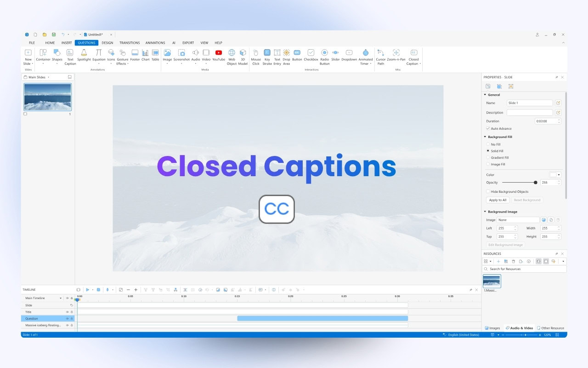
Task: Insert a New Slide from the ribbon
Action: tap(28, 57)
